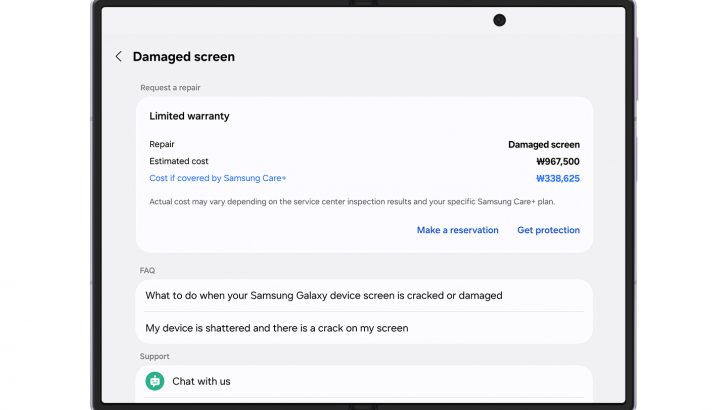Click the 'Support' section label
This screenshot has width=728, height=410.
(x=155, y=356)
